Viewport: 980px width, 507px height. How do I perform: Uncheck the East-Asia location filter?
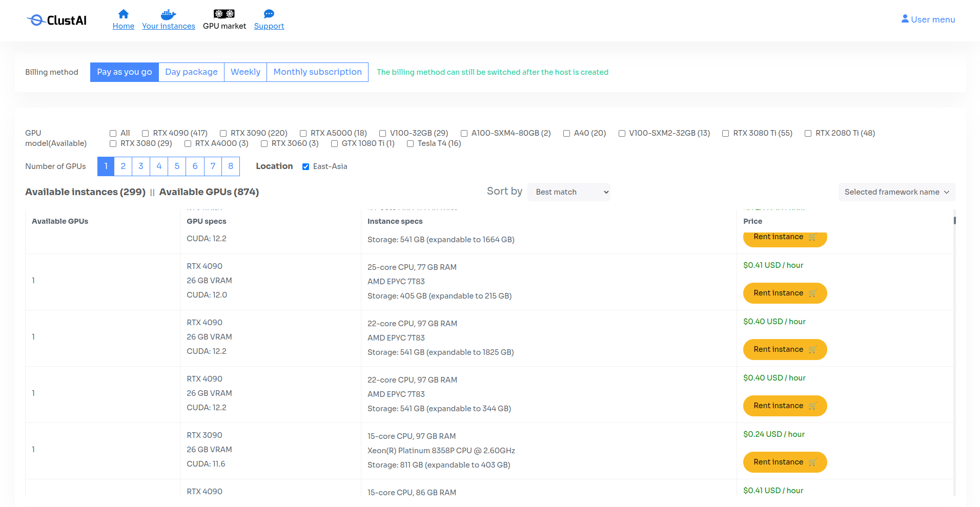point(306,166)
